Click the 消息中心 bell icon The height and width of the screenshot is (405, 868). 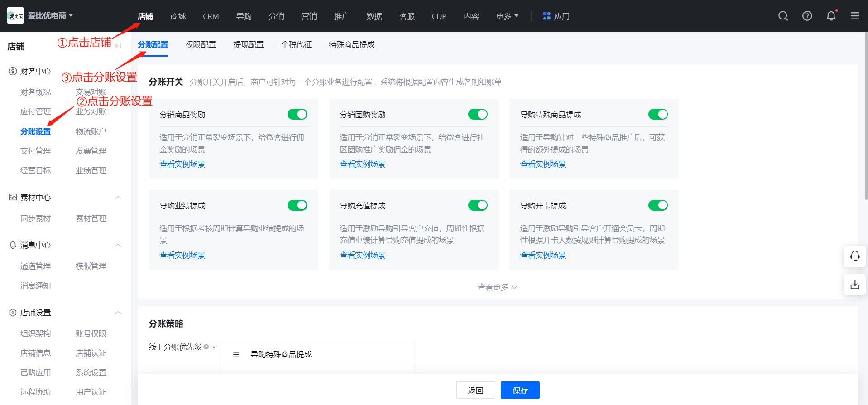tap(13, 245)
